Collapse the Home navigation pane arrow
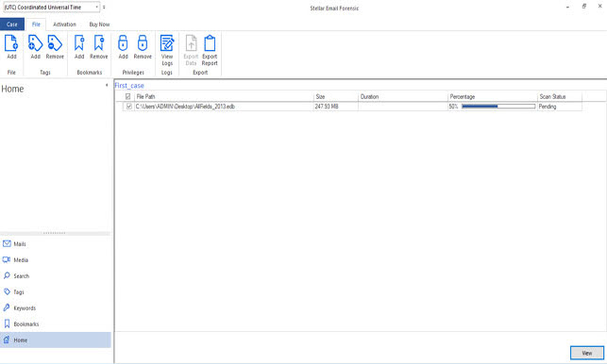This screenshot has width=607, height=364. (107, 85)
